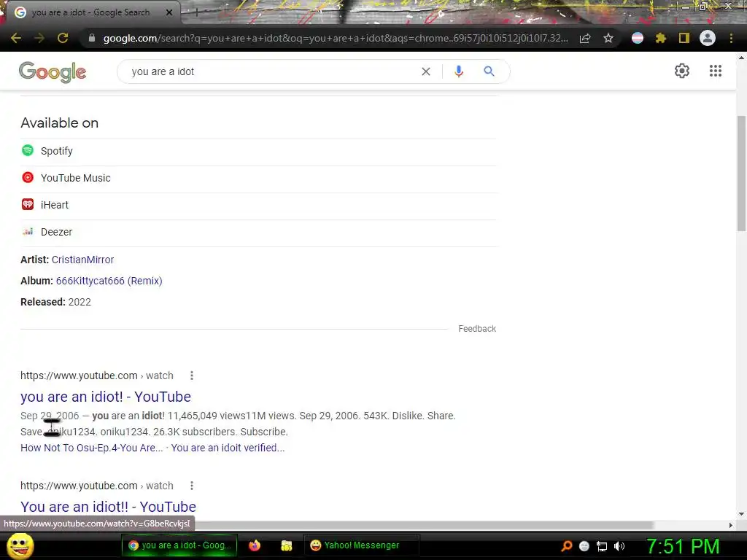Open album 666Kittycat666 (Remix) link
This screenshot has height=560, width=747.
(109, 281)
